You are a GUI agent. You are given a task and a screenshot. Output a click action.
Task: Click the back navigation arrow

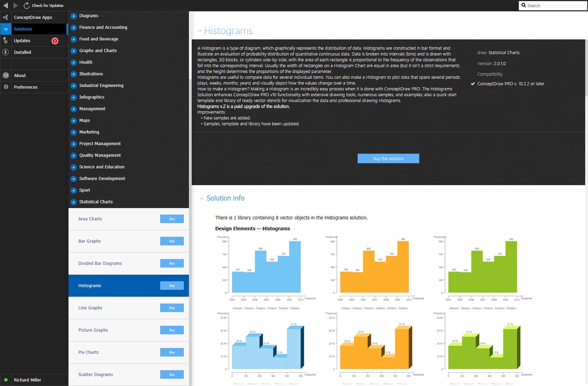[6, 6]
